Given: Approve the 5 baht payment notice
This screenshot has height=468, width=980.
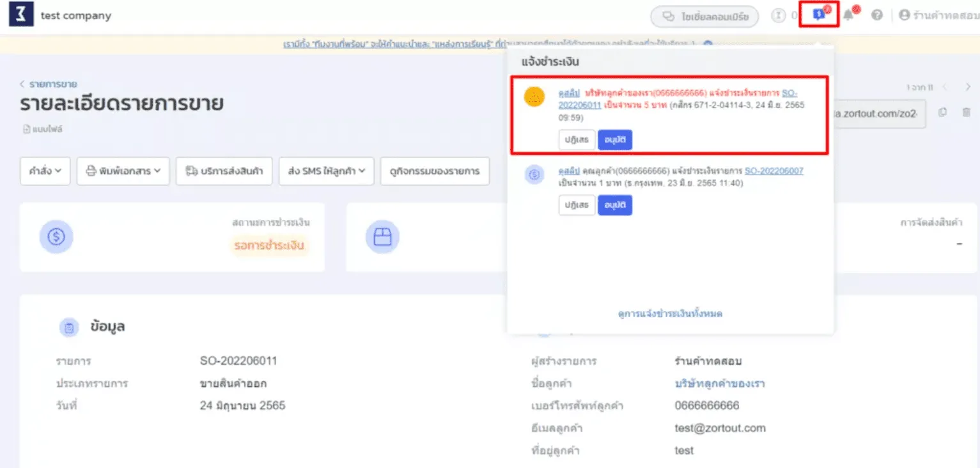Looking at the screenshot, I should 615,140.
